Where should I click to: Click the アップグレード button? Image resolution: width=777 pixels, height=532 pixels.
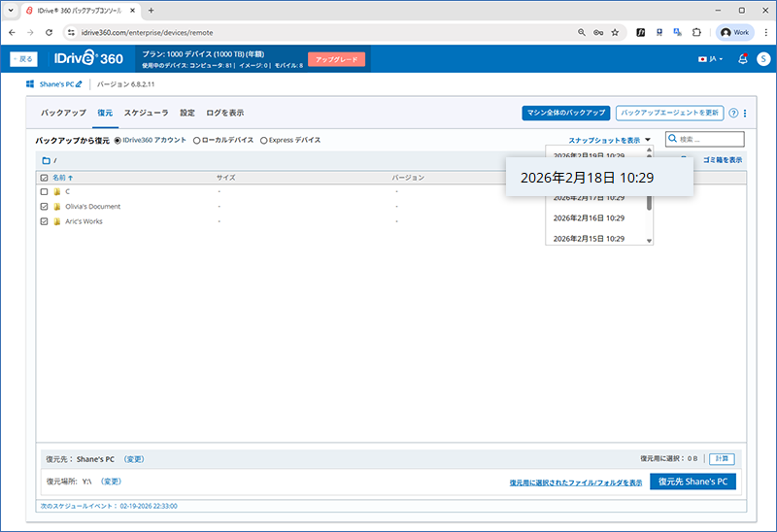(x=335, y=59)
